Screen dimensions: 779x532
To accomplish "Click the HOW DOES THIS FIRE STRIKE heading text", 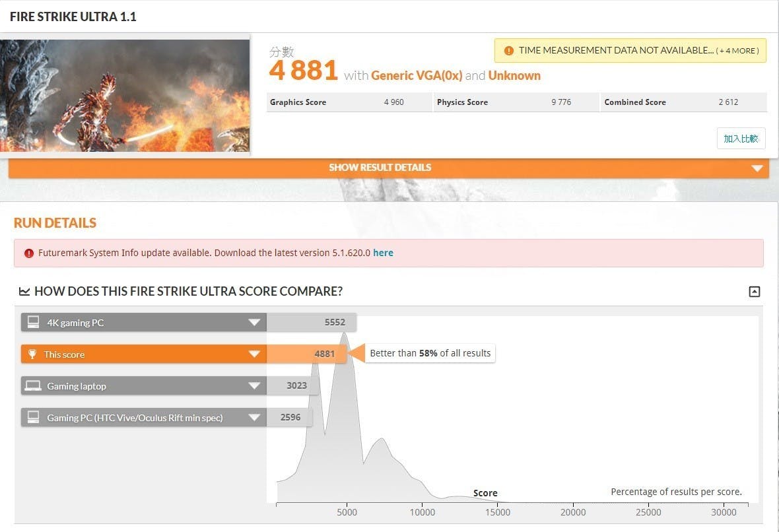I will coord(188,292).
